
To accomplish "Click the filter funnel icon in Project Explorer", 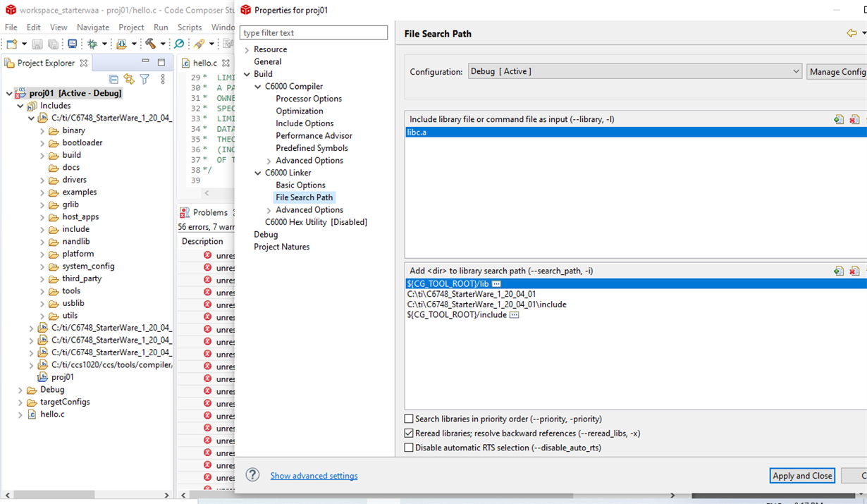I will click(x=144, y=79).
